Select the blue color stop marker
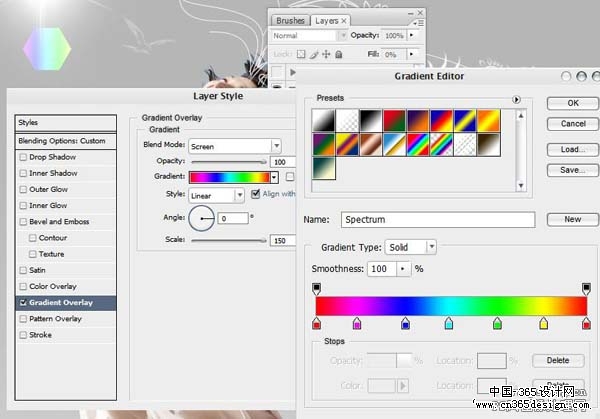600x419 pixels. 406,324
